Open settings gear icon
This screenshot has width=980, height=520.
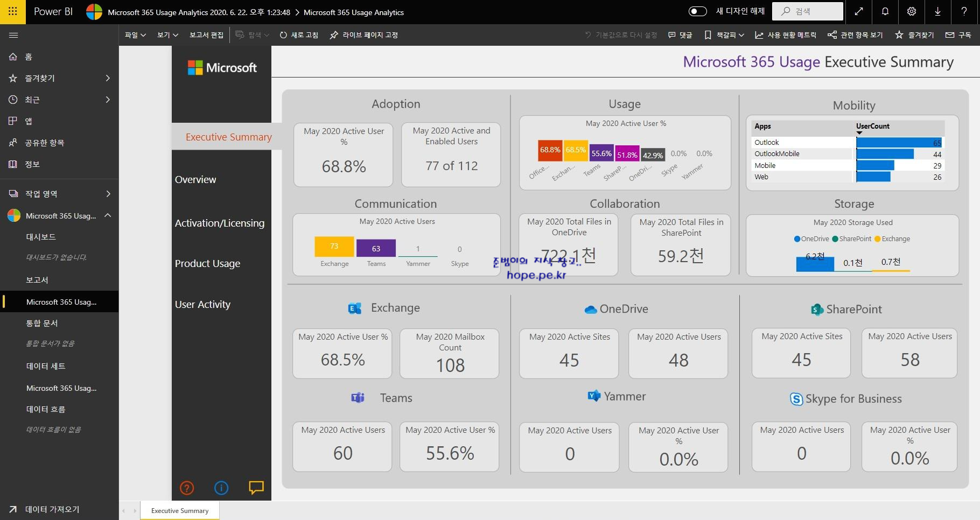(x=912, y=11)
